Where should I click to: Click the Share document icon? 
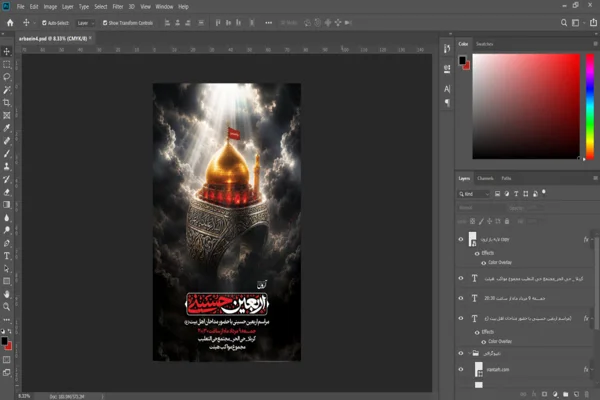[593, 23]
